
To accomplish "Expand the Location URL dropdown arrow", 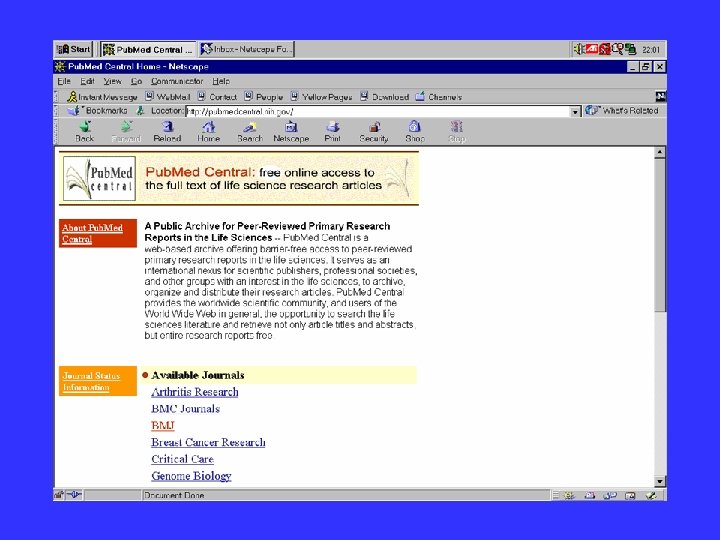I will [x=575, y=112].
